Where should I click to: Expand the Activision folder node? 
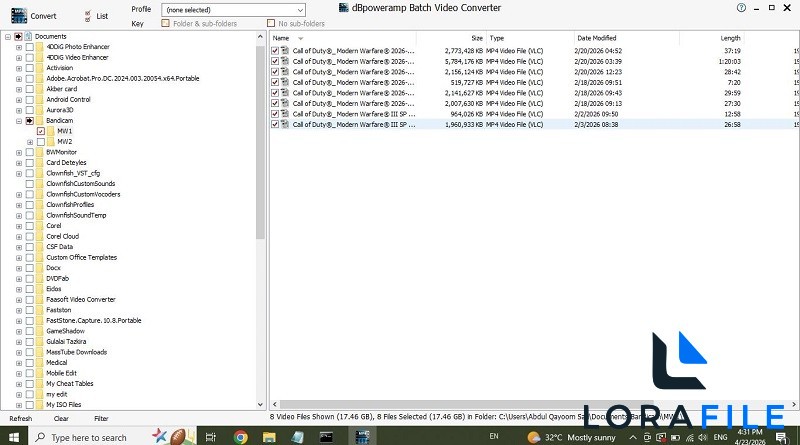pyautogui.click(x=19, y=68)
